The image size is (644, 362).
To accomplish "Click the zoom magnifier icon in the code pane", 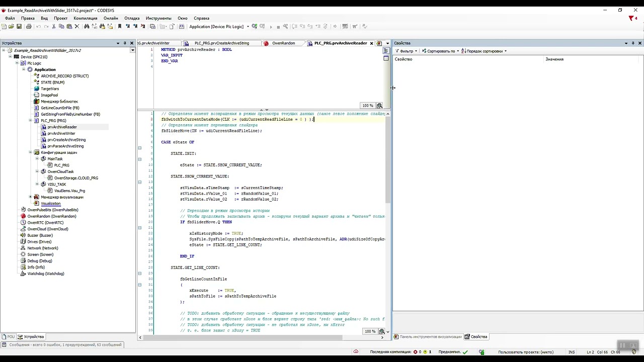I will (x=382, y=331).
